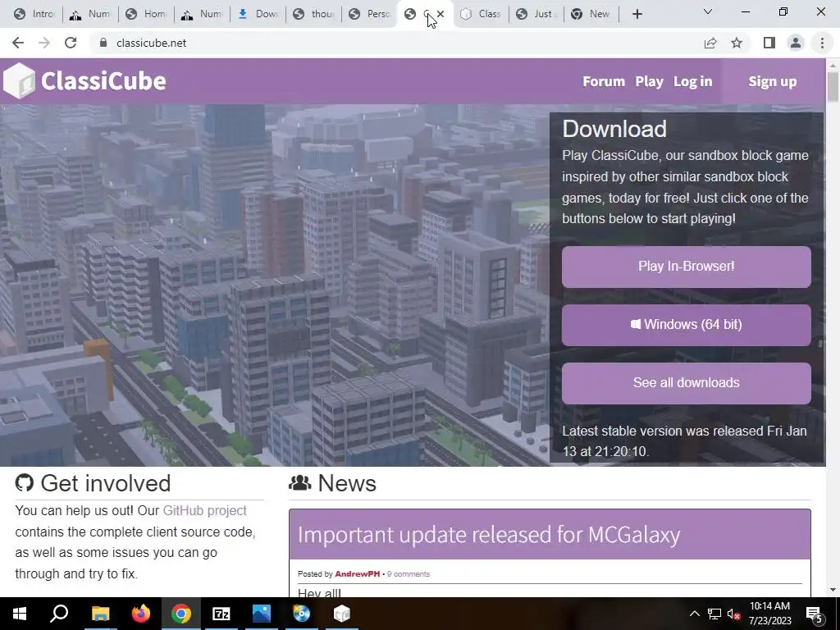The height and width of the screenshot is (630, 840).
Task: Open the Play page from navbar
Action: [649, 81]
